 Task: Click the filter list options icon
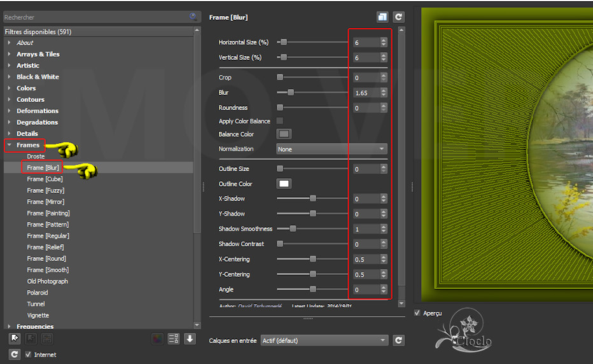coord(174,339)
